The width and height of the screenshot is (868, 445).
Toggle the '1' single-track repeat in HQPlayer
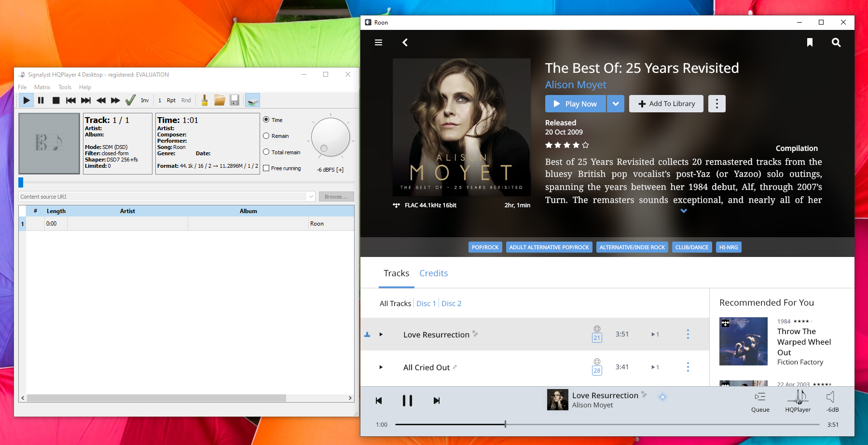pos(160,100)
